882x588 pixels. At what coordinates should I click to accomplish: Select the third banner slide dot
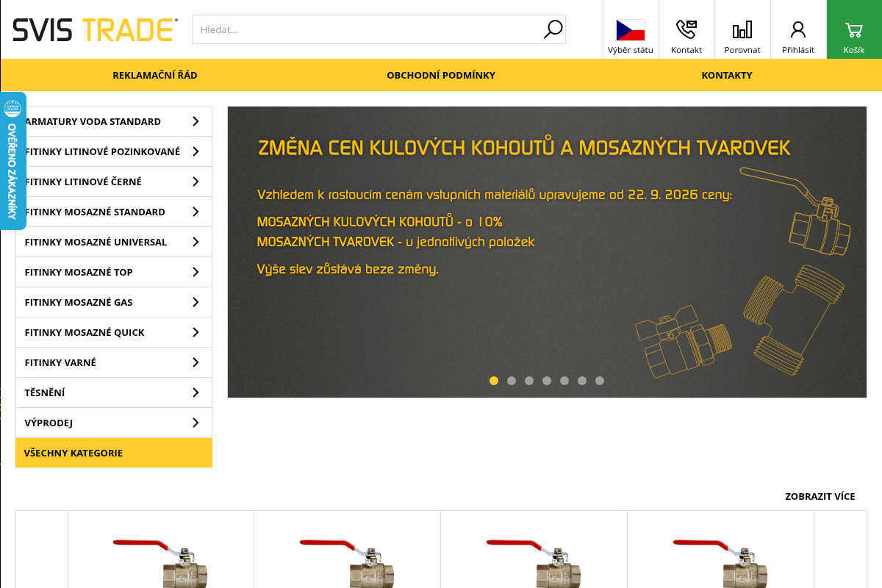(x=529, y=381)
